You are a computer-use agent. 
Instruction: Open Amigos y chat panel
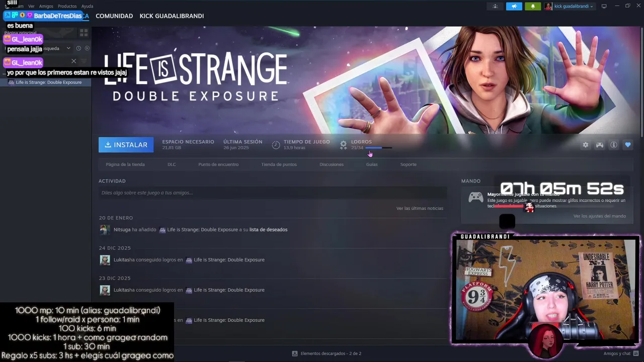click(621, 353)
